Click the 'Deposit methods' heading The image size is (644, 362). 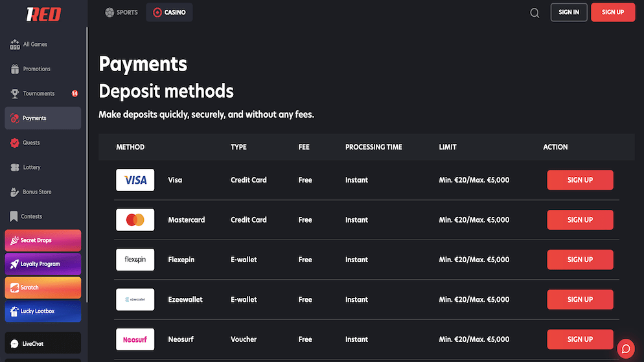coord(166,91)
